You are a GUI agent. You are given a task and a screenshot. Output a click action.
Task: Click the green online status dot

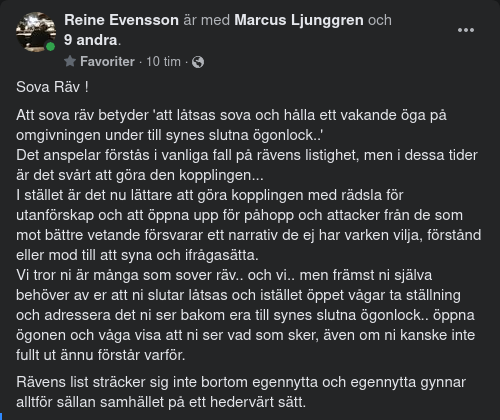50,47
